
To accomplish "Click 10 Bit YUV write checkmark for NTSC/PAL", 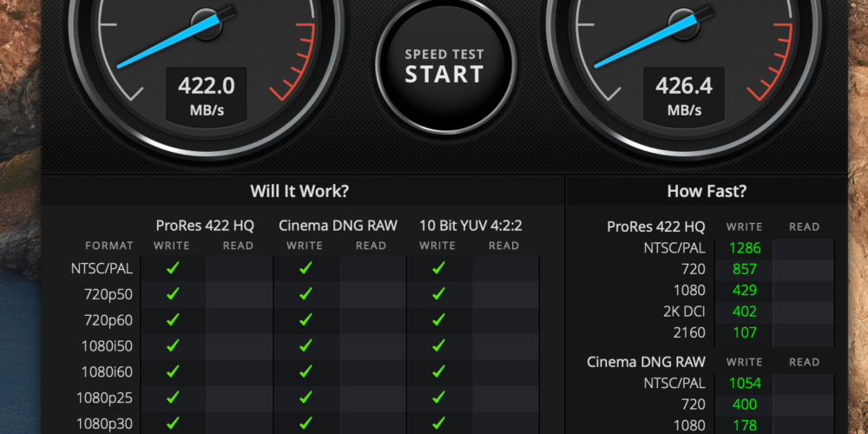I will [438, 268].
